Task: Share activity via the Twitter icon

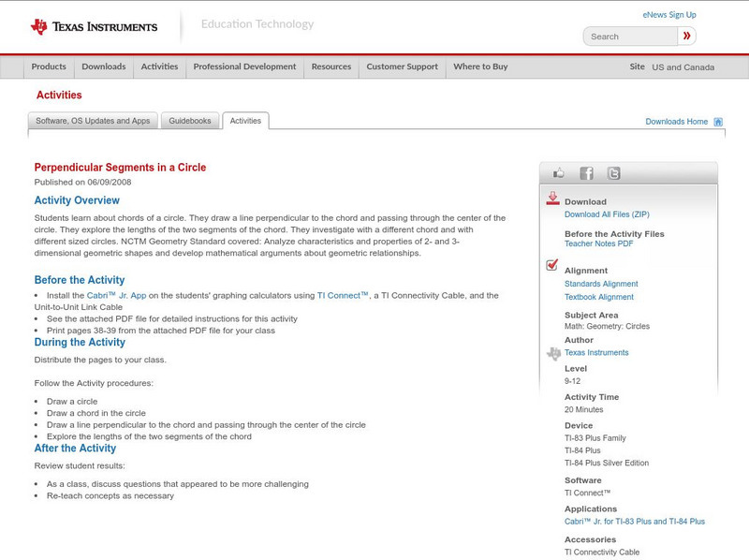Action: point(613,173)
